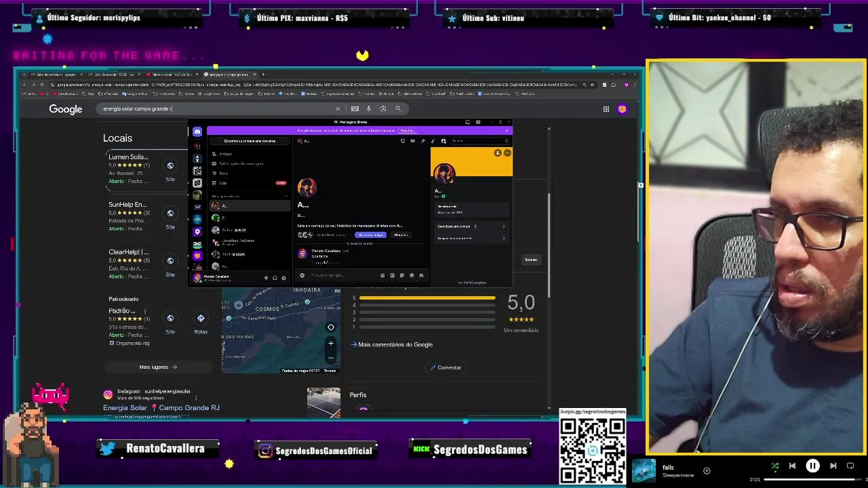This screenshot has width=868, height=488.
Task: Open more options on Discord profile banner
Action: tap(507, 152)
